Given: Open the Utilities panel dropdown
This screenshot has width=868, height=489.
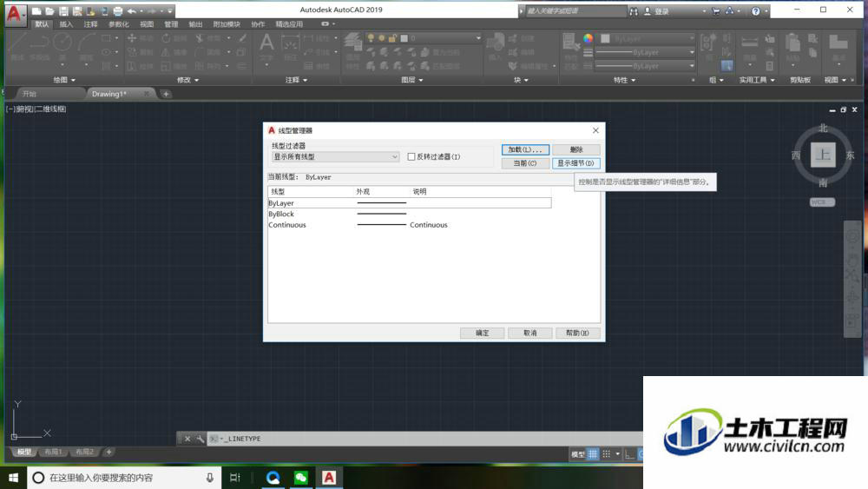Looking at the screenshot, I should click(x=757, y=80).
